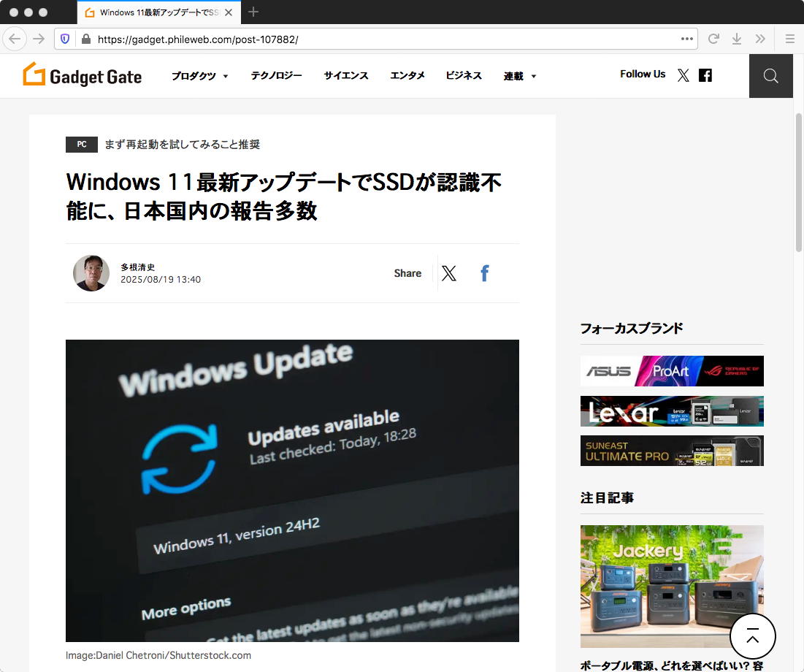
Task: Click the Follow Us label
Action: point(643,74)
